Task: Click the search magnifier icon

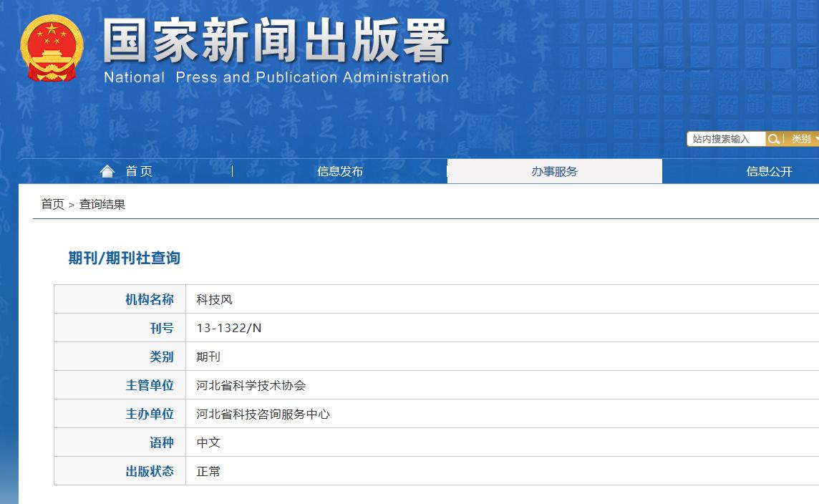Action: pyautogui.click(x=774, y=139)
